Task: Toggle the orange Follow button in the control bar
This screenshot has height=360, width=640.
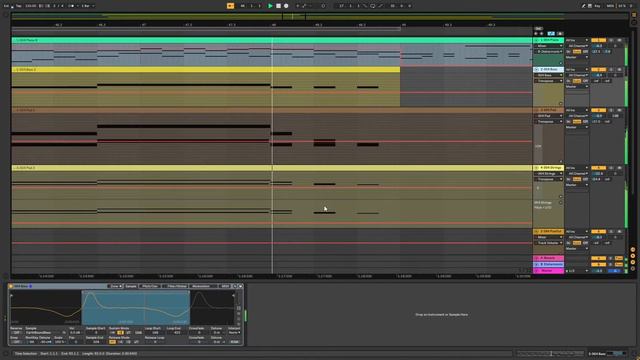Action: coord(231,6)
